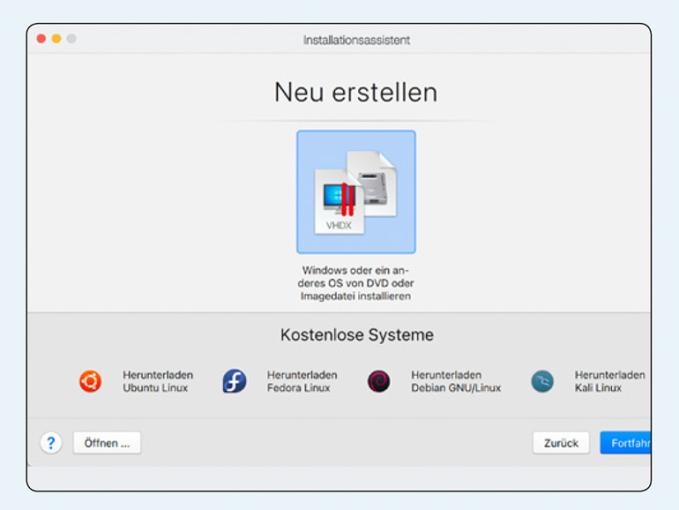Click the Kali Linux logo icon

[542, 381]
